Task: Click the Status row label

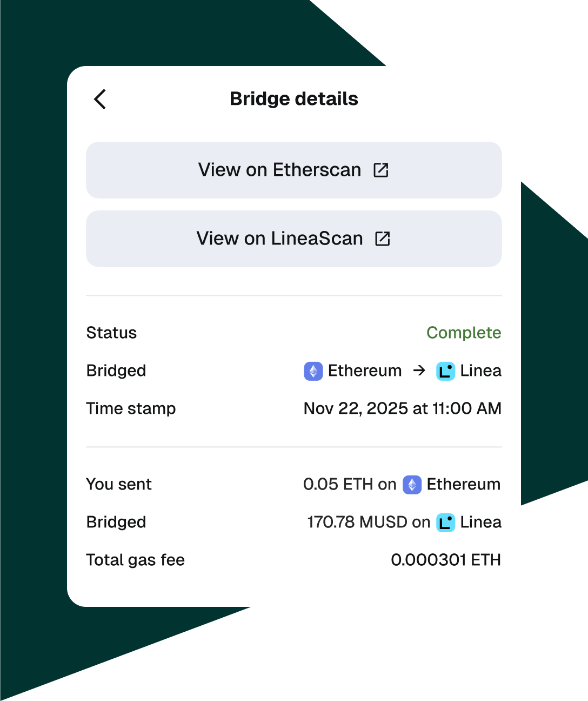Action: 111,333
